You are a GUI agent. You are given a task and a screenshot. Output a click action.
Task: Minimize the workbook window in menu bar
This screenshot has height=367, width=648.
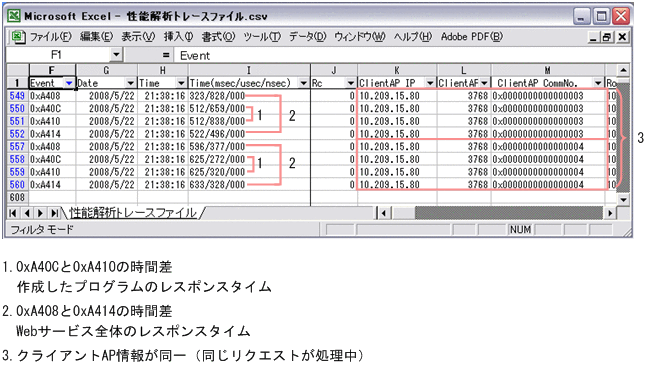(x=593, y=37)
